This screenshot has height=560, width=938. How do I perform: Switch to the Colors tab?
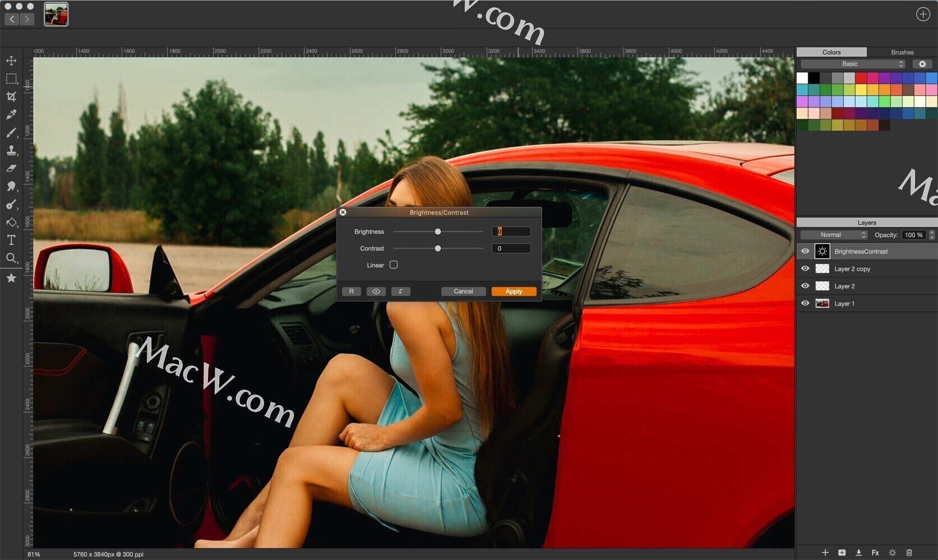click(x=831, y=52)
